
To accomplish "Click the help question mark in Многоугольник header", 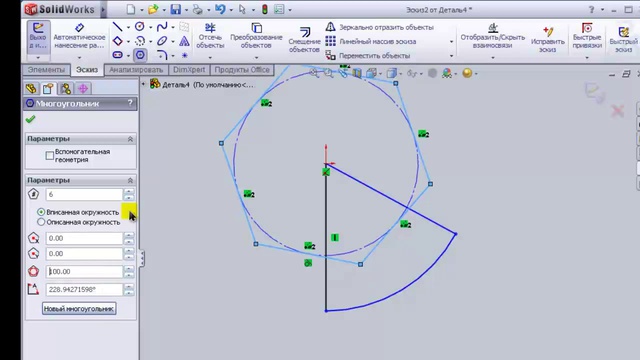I will tap(130, 103).
